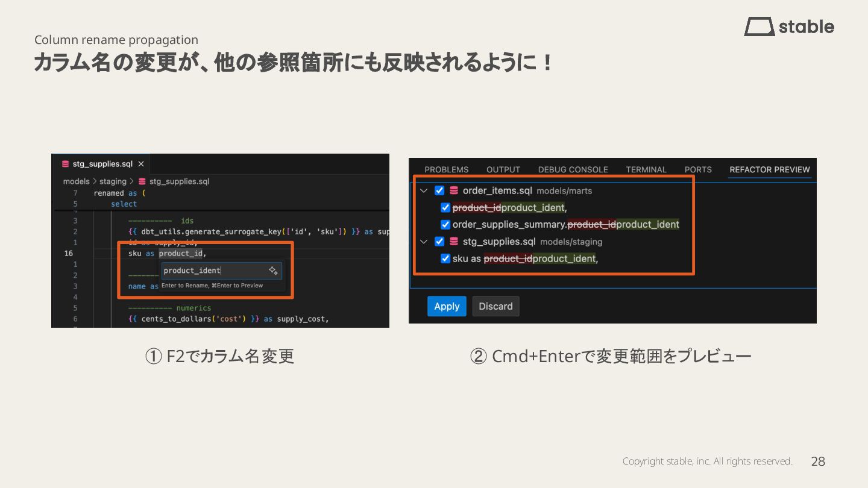The width and height of the screenshot is (868, 488).
Task: Click 'staging' in the breadcrumb path
Action: [113, 181]
